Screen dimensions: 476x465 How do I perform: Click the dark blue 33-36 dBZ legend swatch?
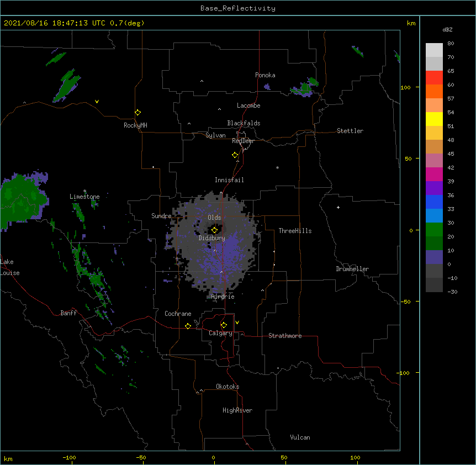coord(434,202)
